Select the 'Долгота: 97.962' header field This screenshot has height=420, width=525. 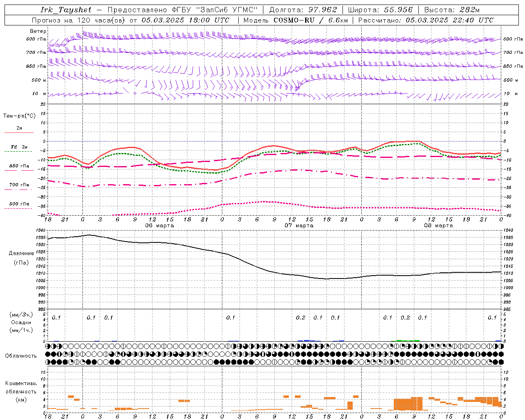[x=303, y=10]
